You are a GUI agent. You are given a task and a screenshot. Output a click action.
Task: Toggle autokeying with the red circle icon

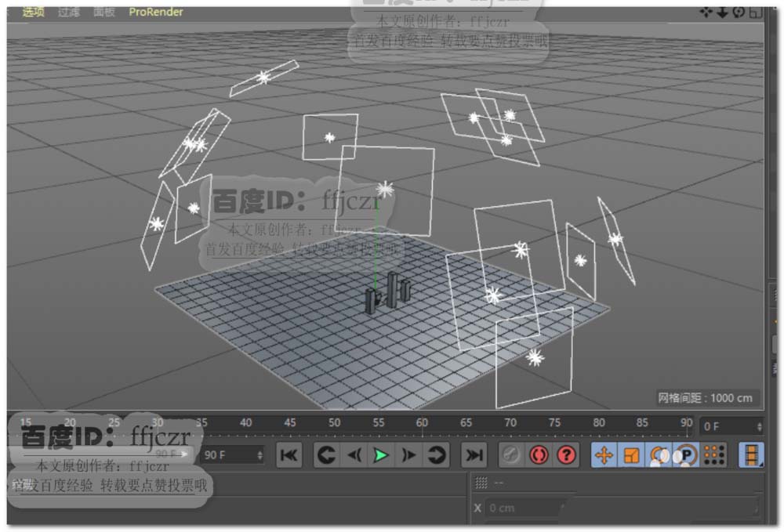(x=539, y=455)
